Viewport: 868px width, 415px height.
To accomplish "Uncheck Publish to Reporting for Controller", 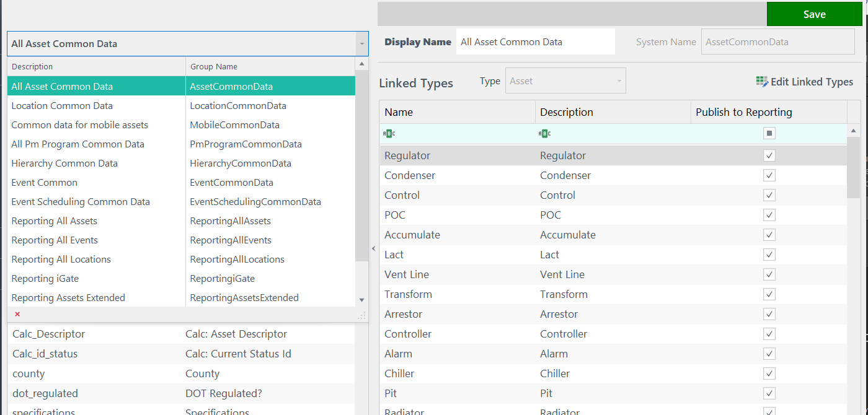I will click(769, 334).
